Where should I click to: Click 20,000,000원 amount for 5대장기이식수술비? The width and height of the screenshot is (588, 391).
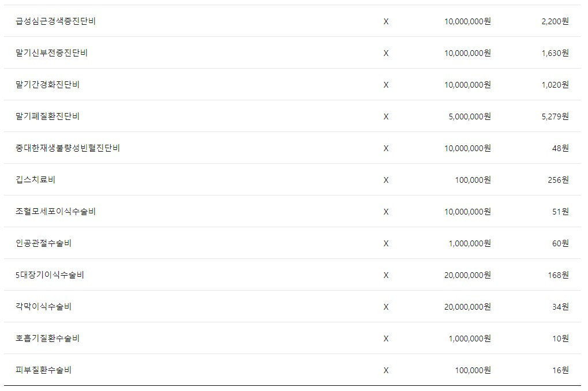click(467, 275)
